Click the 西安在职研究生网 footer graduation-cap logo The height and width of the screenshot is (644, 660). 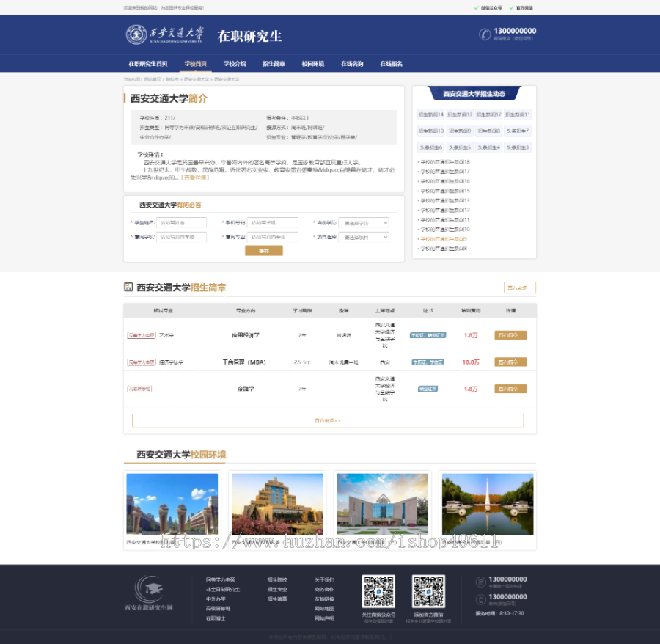pyautogui.click(x=149, y=593)
